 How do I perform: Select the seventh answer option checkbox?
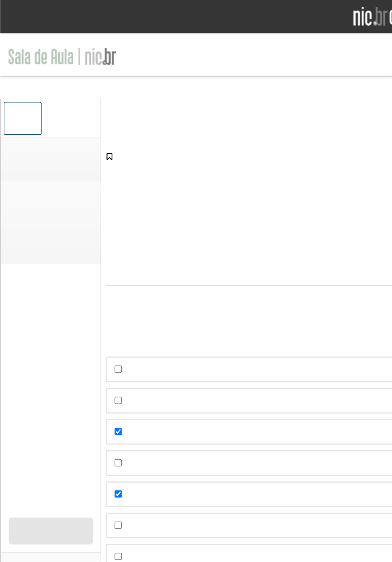(118, 556)
